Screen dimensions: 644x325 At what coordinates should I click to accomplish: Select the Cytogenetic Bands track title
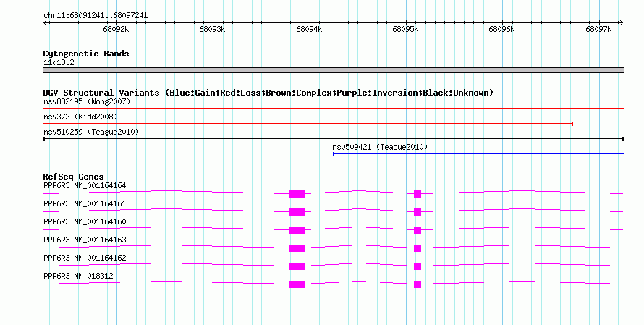pyautogui.click(x=86, y=54)
